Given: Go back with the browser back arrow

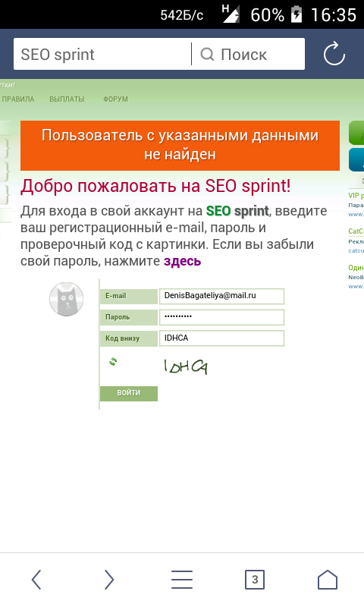Looking at the screenshot, I should point(36,580).
